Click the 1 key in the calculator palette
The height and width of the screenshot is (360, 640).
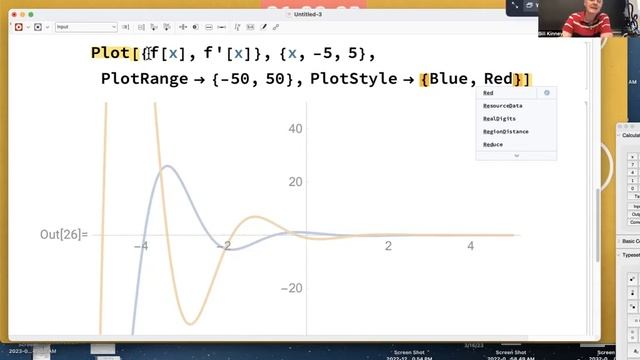point(632,180)
